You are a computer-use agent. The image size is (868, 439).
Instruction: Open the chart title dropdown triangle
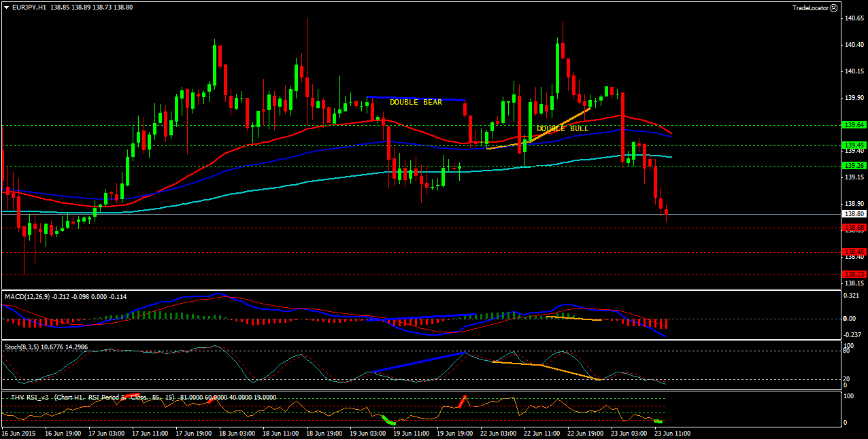coord(7,7)
